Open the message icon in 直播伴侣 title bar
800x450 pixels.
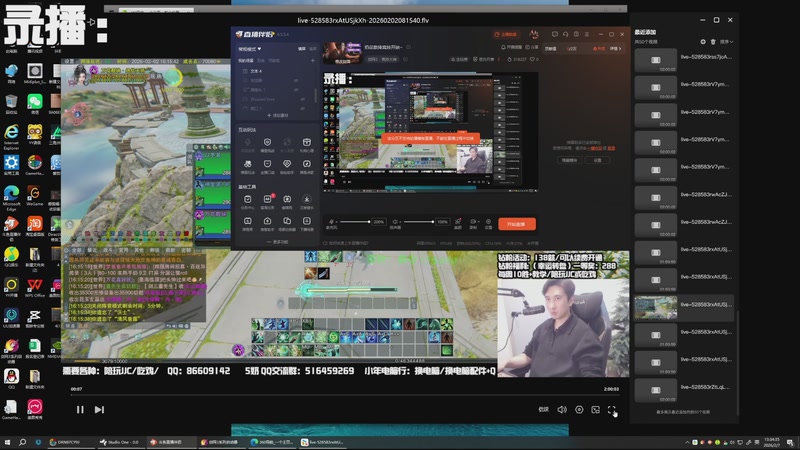555,34
